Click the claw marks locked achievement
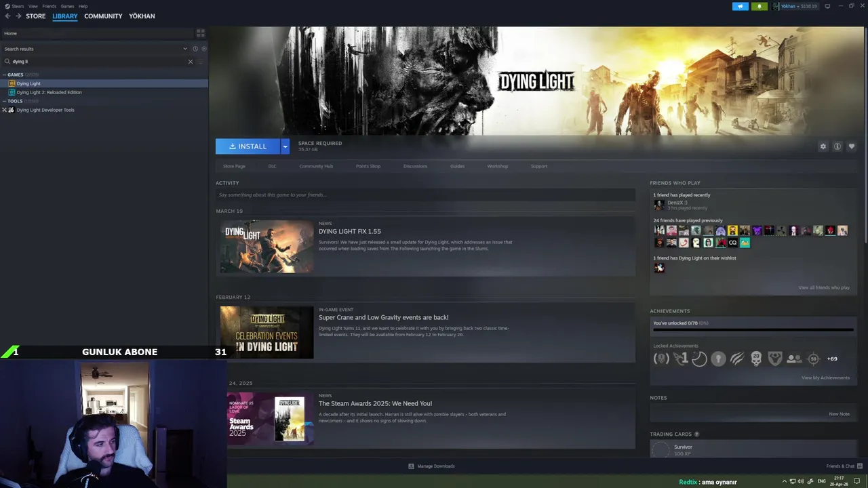This screenshot has width=868, height=488. pos(737,359)
